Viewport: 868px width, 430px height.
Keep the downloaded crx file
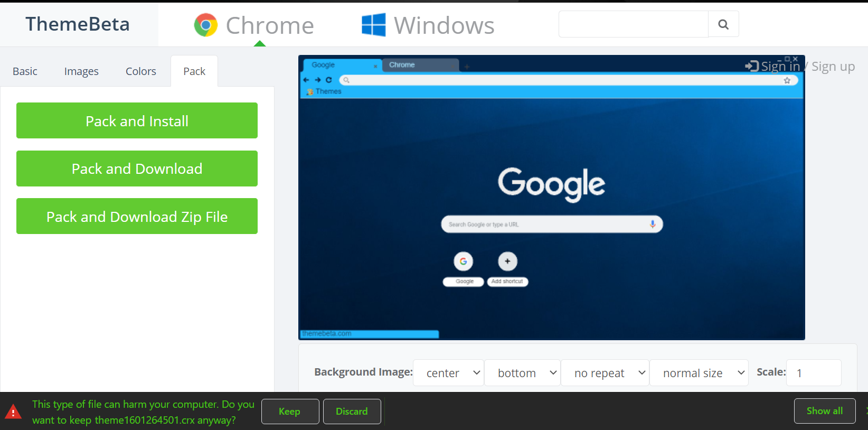click(x=290, y=412)
